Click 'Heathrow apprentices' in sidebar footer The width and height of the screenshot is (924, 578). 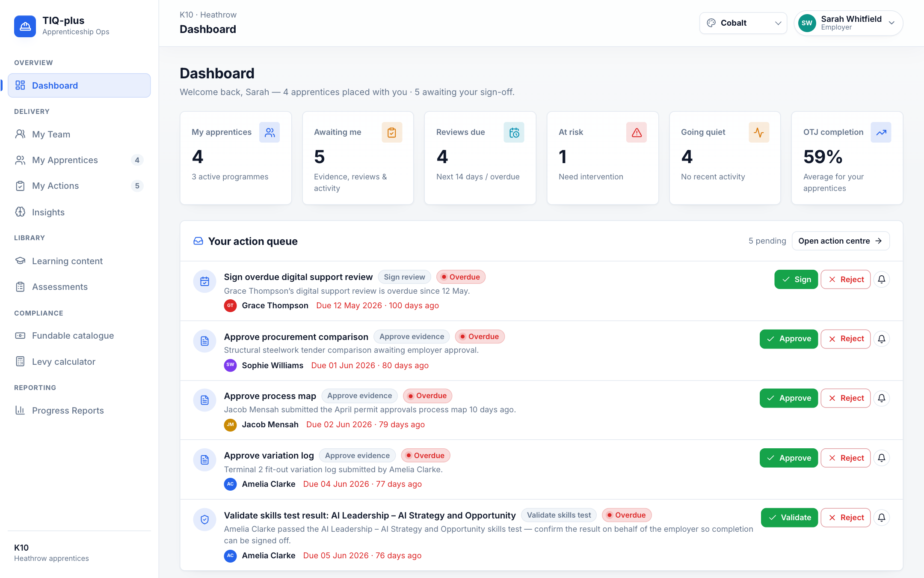coord(51,558)
